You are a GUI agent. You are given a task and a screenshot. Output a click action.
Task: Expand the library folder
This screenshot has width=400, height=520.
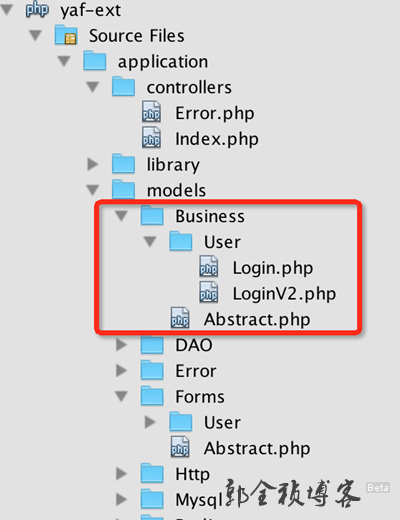(x=92, y=164)
